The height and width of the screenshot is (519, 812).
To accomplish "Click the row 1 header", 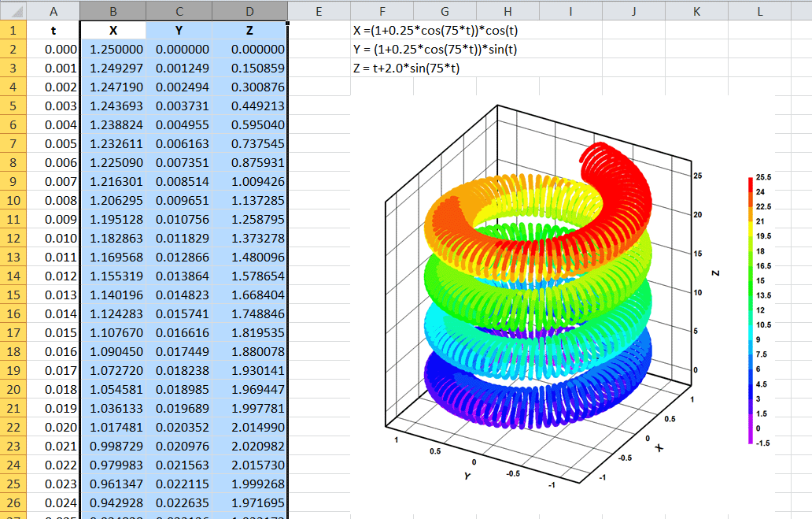I will coord(13,29).
